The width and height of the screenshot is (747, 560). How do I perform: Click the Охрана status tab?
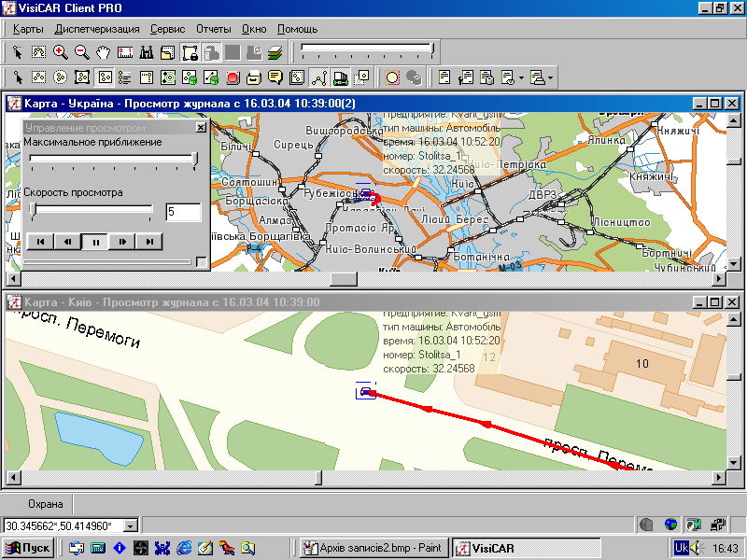point(45,504)
